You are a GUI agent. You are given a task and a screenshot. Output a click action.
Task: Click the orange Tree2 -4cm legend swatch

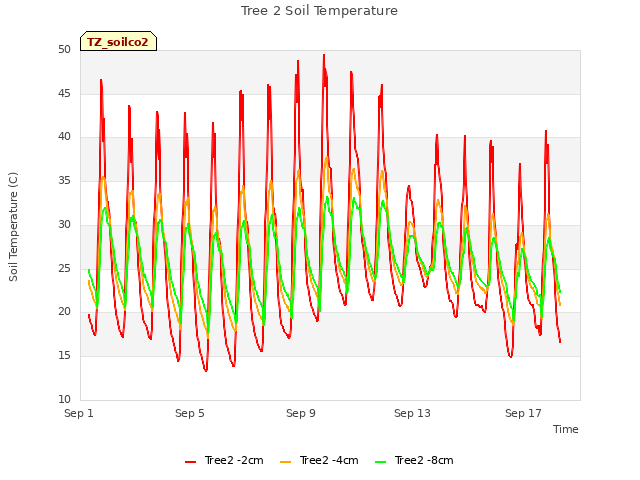[x=286, y=462]
